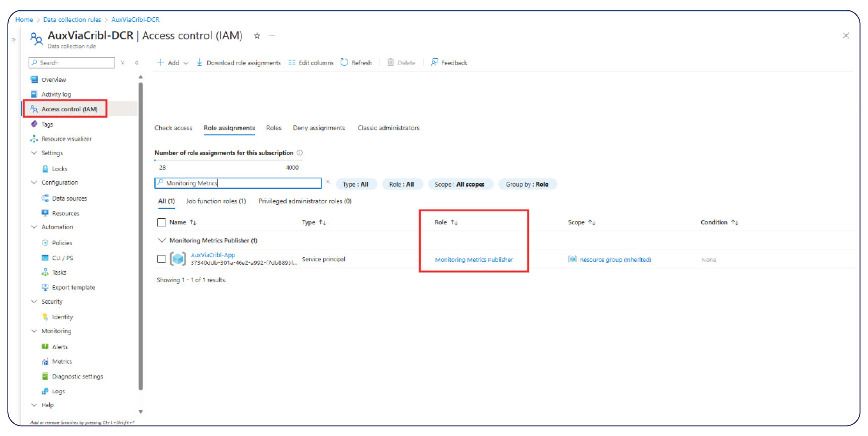
Task: Open the Type : All filter
Action: click(x=356, y=184)
